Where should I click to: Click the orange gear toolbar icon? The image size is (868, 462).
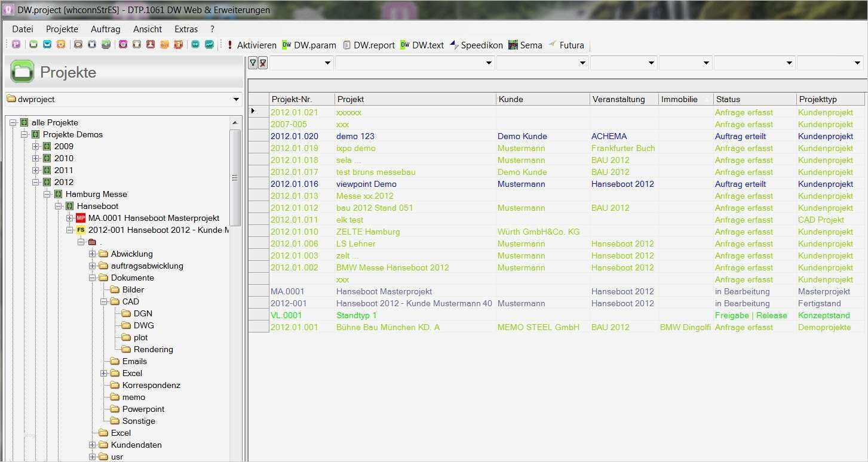(61, 45)
